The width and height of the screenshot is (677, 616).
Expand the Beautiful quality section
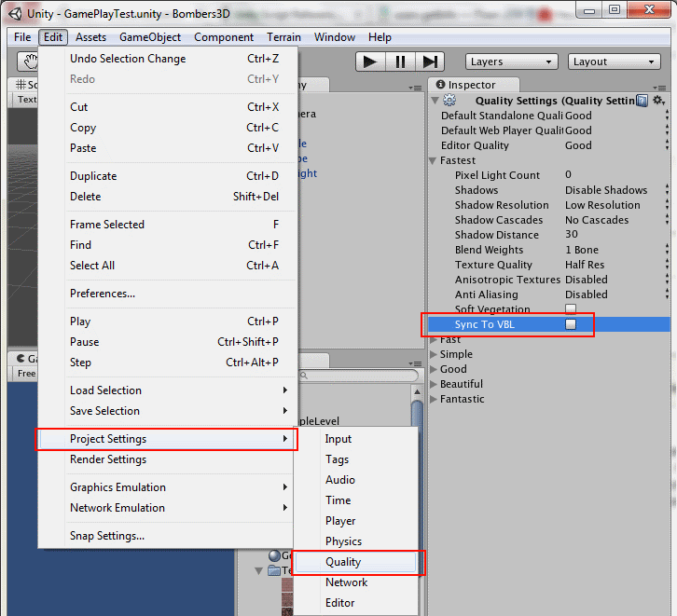pos(433,384)
